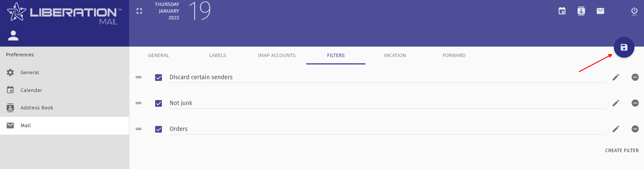Remove the Not junk filter

635,103
